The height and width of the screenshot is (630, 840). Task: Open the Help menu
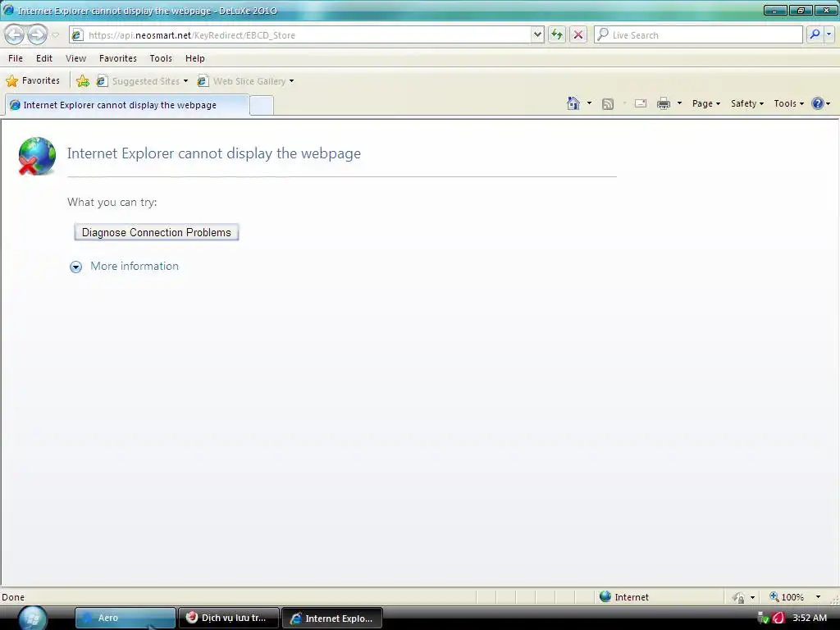tap(195, 58)
